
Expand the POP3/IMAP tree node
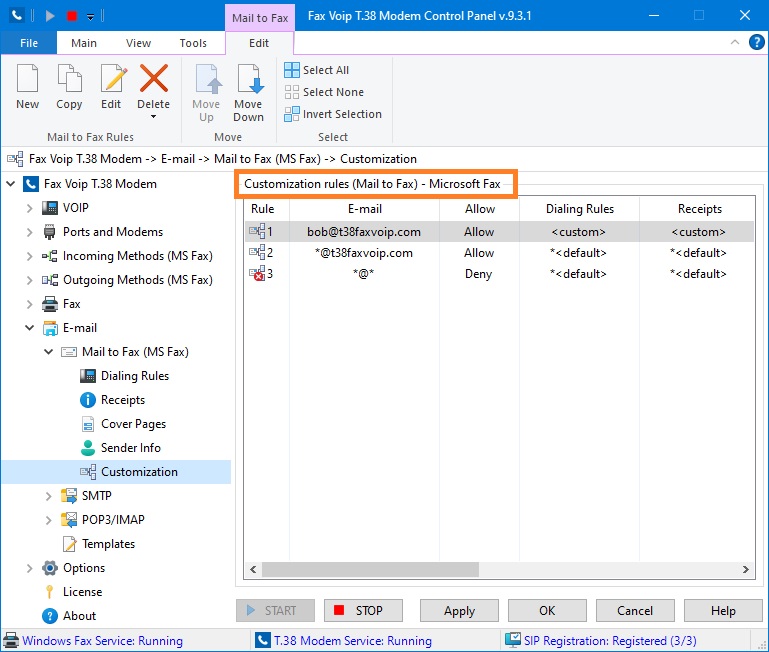point(49,520)
